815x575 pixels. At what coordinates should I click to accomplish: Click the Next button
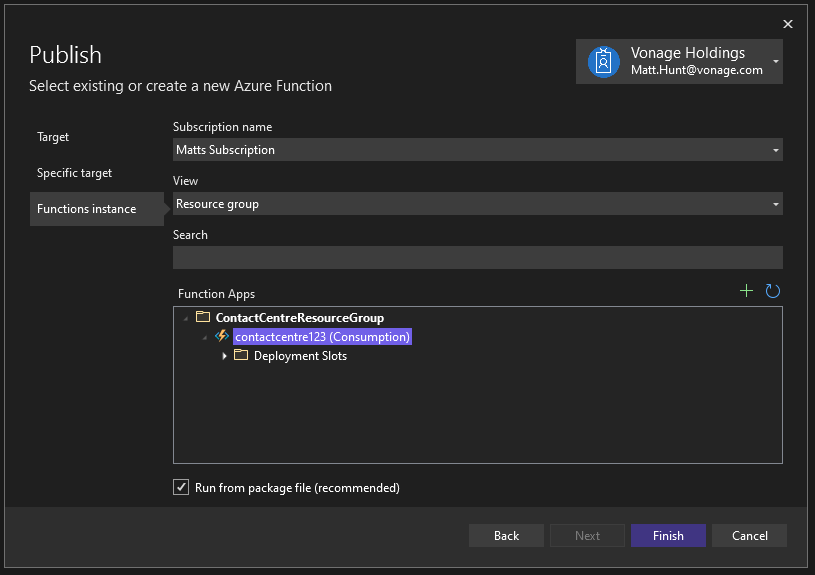tap(587, 535)
